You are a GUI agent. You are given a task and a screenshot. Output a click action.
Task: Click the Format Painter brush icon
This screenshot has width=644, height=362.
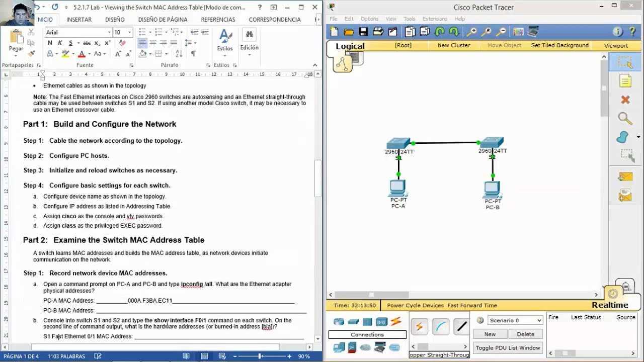(32, 54)
